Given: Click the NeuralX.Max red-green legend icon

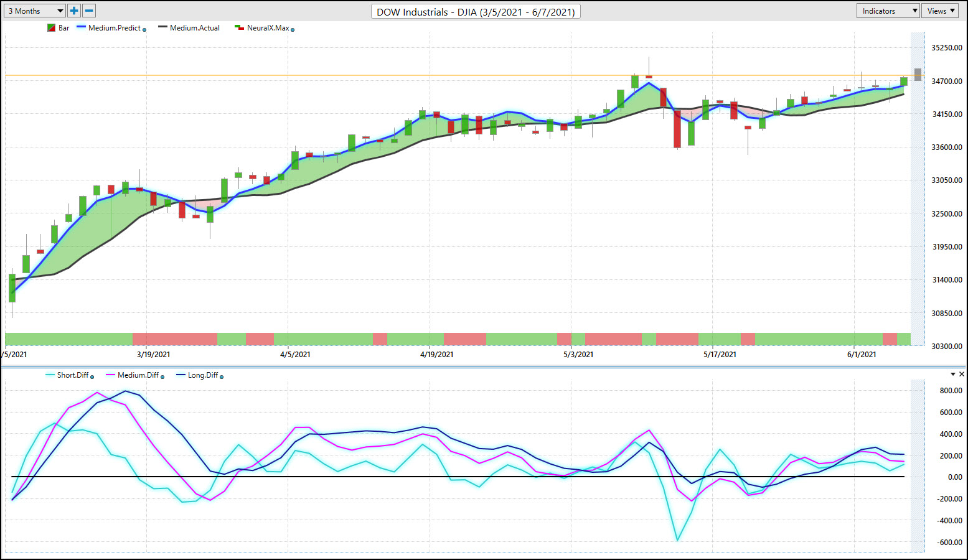Looking at the screenshot, I should coord(238,28).
